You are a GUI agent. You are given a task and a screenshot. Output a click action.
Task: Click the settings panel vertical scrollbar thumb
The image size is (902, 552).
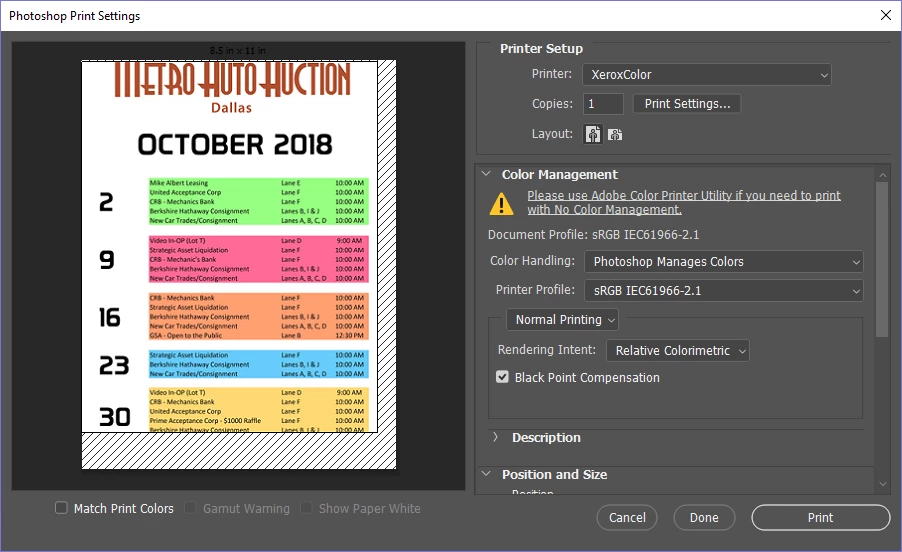(882, 259)
